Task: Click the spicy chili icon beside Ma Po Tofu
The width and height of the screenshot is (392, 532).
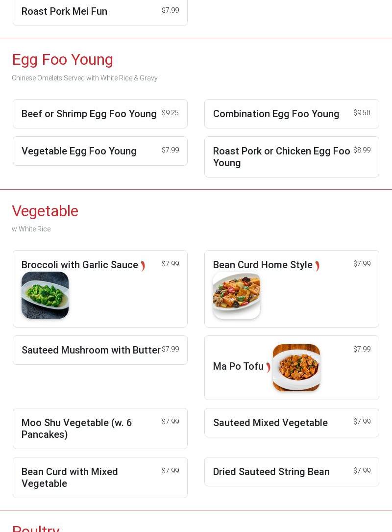Action: [269, 367]
